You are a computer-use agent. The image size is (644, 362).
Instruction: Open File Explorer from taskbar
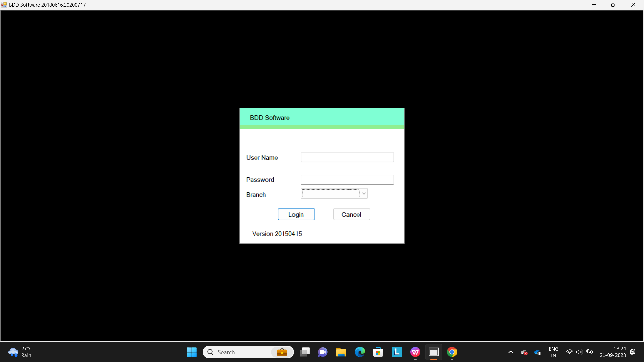pyautogui.click(x=341, y=352)
